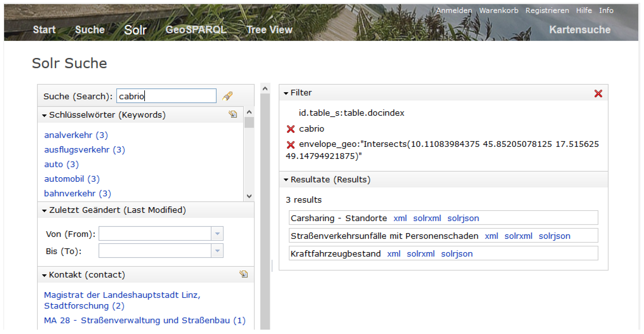Click the Keywords panel reset icon
The height and width of the screenshot is (334, 644).
pyautogui.click(x=233, y=114)
